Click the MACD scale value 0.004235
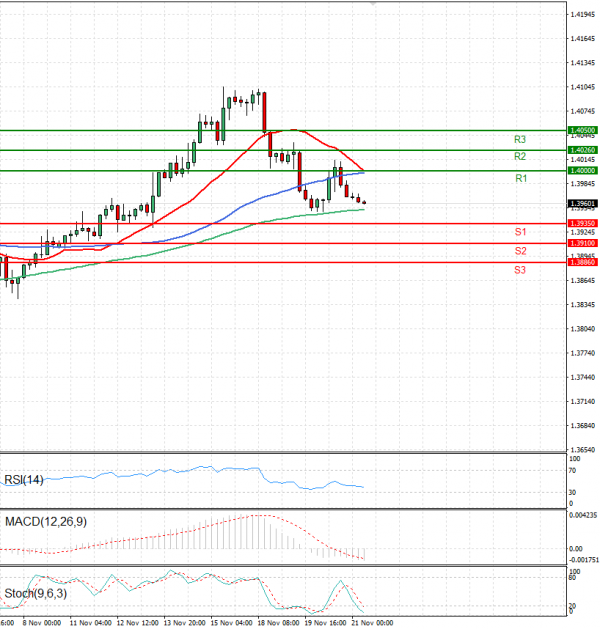The image size is (600, 629). [x=583, y=515]
